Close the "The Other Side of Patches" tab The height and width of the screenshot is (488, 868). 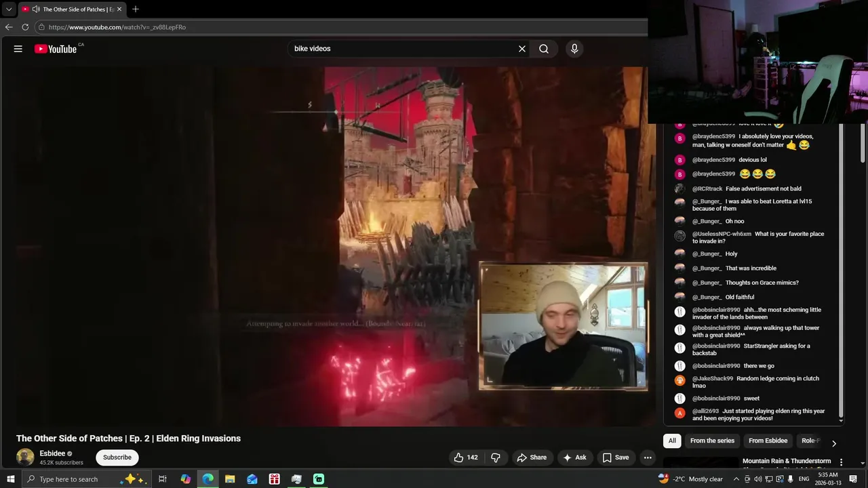tap(119, 9)
